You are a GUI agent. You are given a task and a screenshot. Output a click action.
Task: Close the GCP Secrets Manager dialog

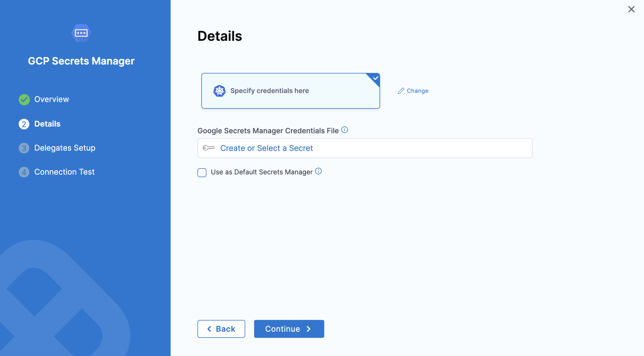pos(631,9)
